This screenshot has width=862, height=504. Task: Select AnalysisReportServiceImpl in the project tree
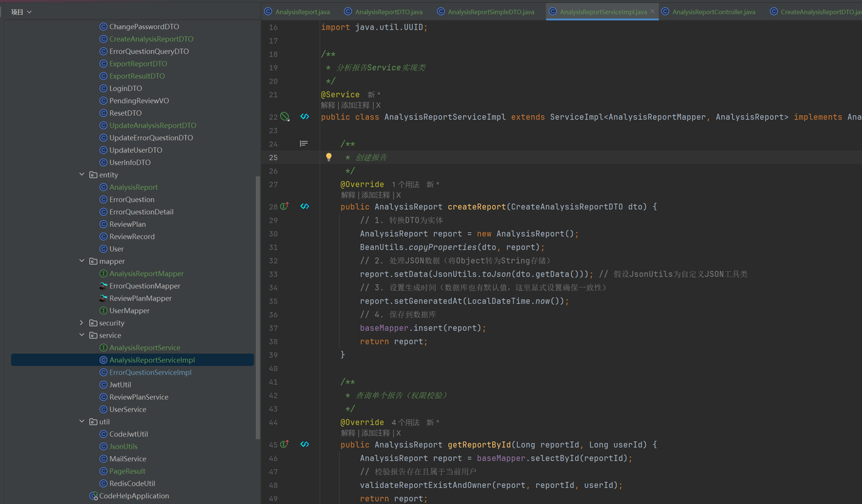click(152, 360)
